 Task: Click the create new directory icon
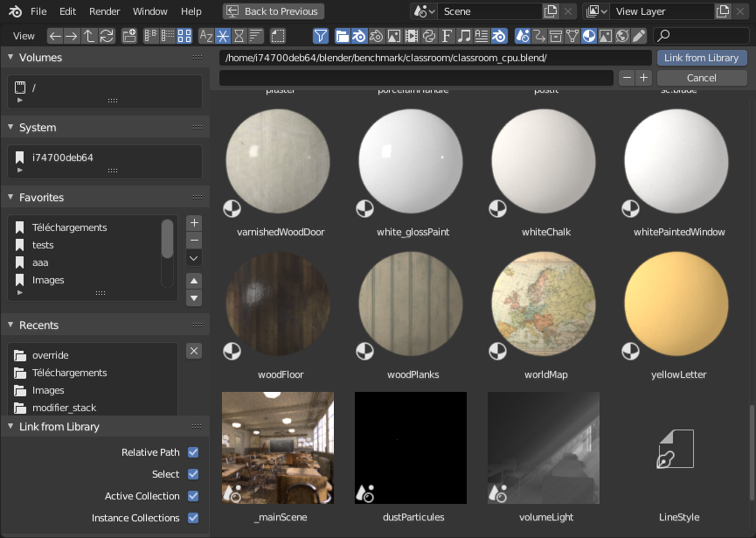click(129, 36)
